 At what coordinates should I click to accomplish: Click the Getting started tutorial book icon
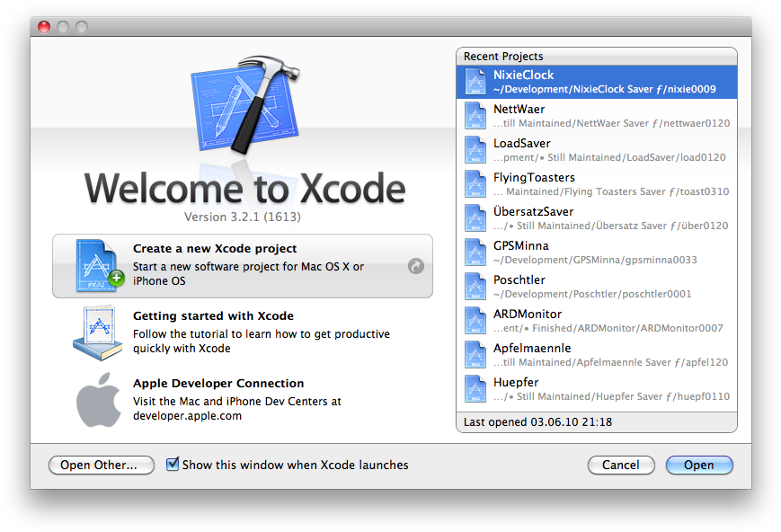click(x=98, y=333)
